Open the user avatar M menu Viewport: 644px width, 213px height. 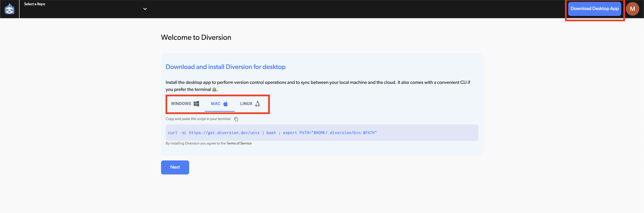click(632, 9)
